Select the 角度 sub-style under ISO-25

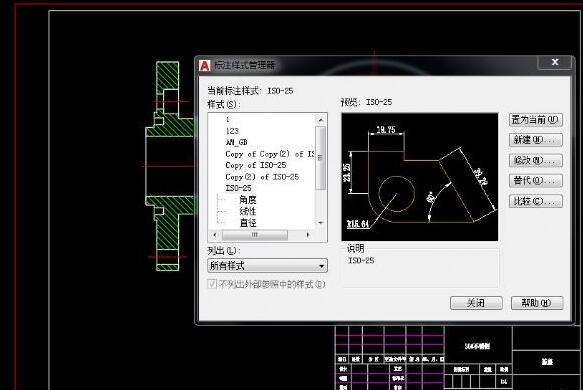point(248,200)
